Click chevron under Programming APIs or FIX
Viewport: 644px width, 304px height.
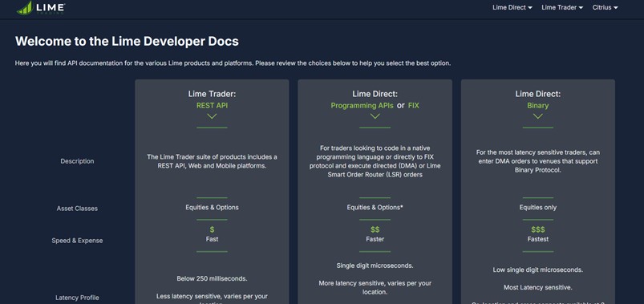coord(375,116)
